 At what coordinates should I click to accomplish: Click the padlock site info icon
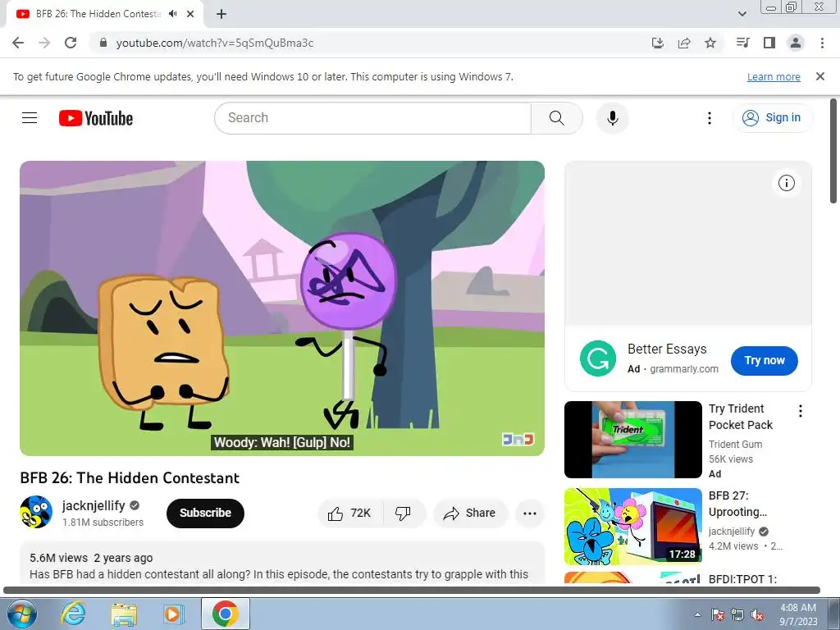[103, 43]
